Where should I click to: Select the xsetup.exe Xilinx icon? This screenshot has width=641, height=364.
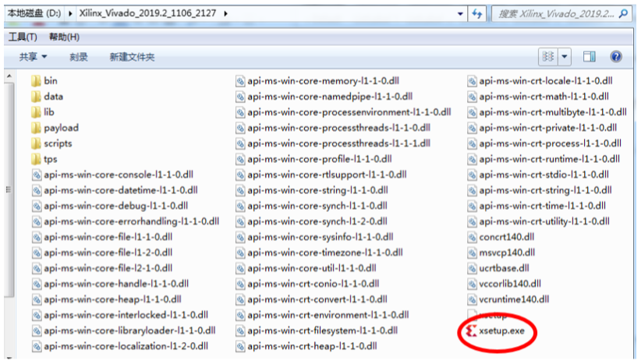point(471,331)
